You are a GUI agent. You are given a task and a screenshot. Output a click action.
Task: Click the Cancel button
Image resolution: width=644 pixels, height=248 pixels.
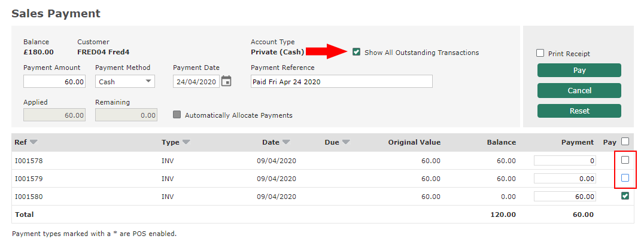click(579, 90)
